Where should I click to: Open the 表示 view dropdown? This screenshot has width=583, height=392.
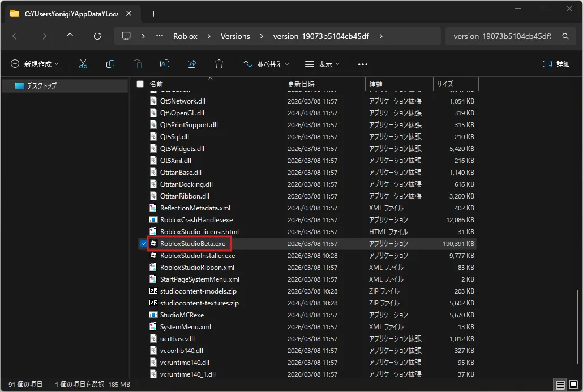(x=322, y=64)
